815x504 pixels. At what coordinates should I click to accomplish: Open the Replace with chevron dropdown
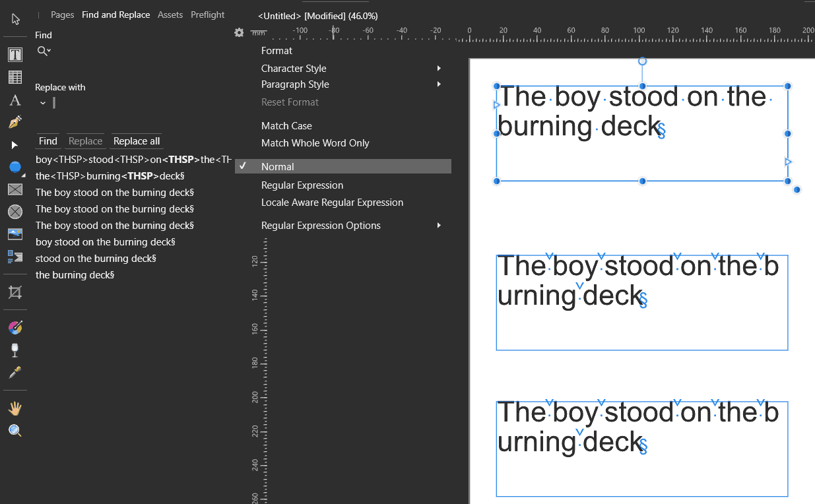tap(43, 103)
